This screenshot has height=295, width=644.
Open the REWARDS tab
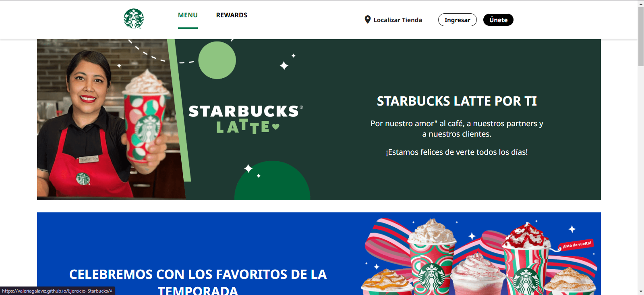click(x=232, y=15)
